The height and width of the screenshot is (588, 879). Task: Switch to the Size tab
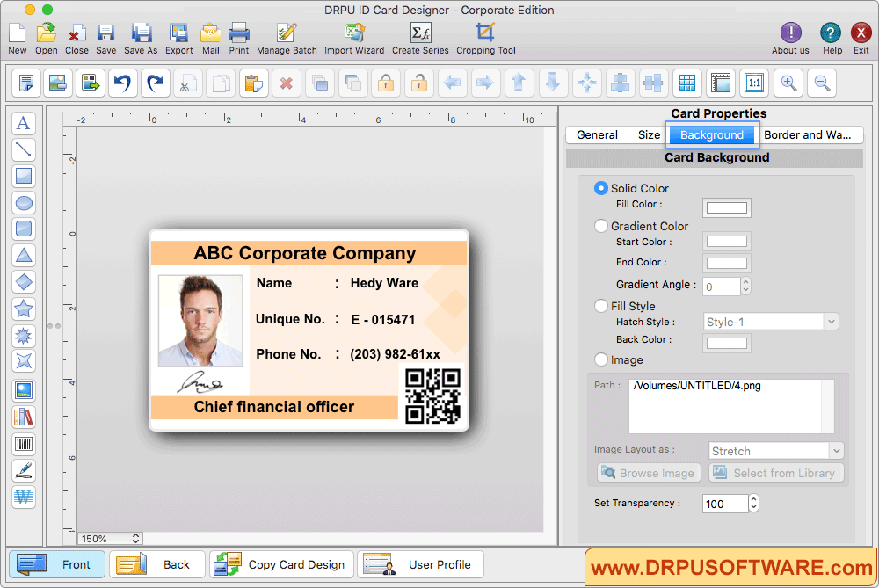pos(649,135)
